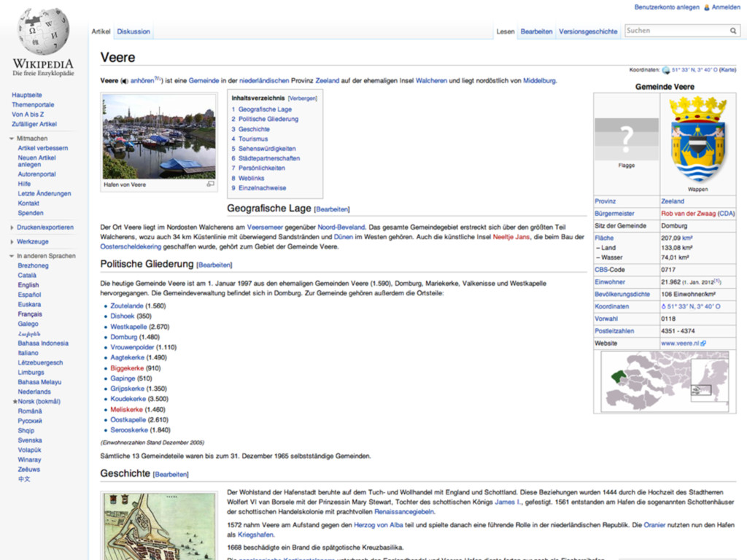Open the Oosterscheldekering link
This screenshot has width=747, height=560.
click(131, 246)
